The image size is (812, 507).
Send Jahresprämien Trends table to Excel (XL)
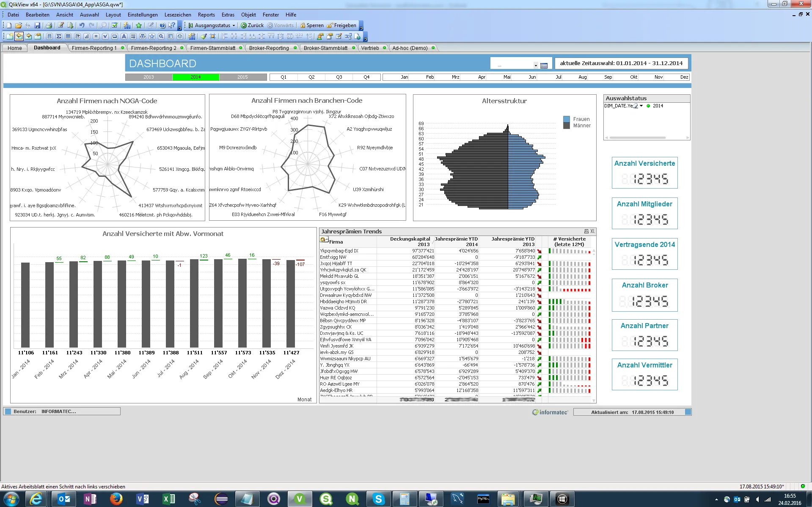[592, 231]
